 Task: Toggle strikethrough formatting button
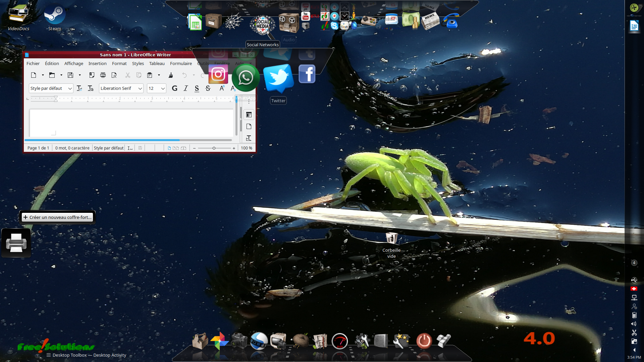coord(208,88)
